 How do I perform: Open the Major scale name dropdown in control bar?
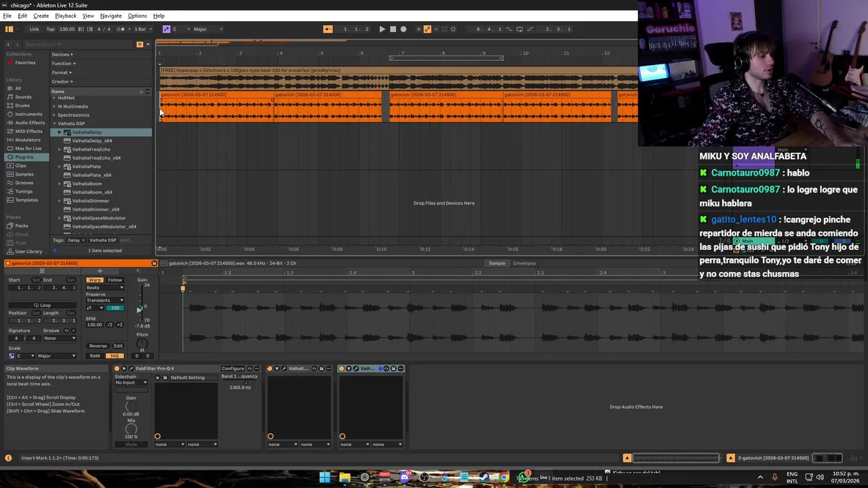coord(208,29)
